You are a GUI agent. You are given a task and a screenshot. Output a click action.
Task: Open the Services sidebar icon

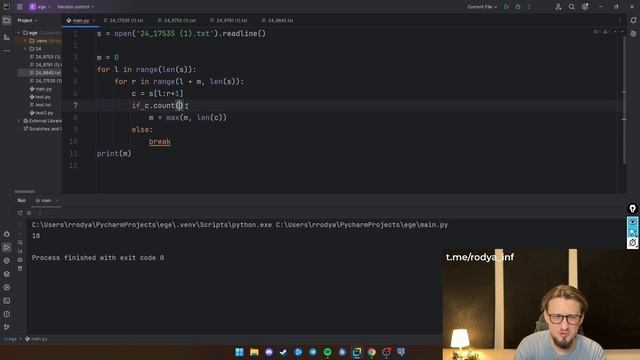tap(7, 287)
